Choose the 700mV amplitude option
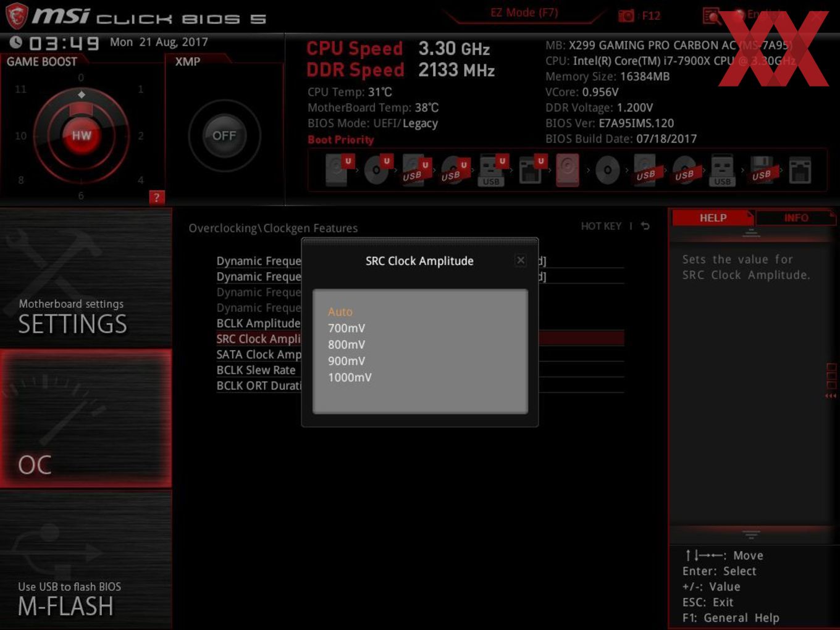Screen dimensions: 840x630 (346, 328)
